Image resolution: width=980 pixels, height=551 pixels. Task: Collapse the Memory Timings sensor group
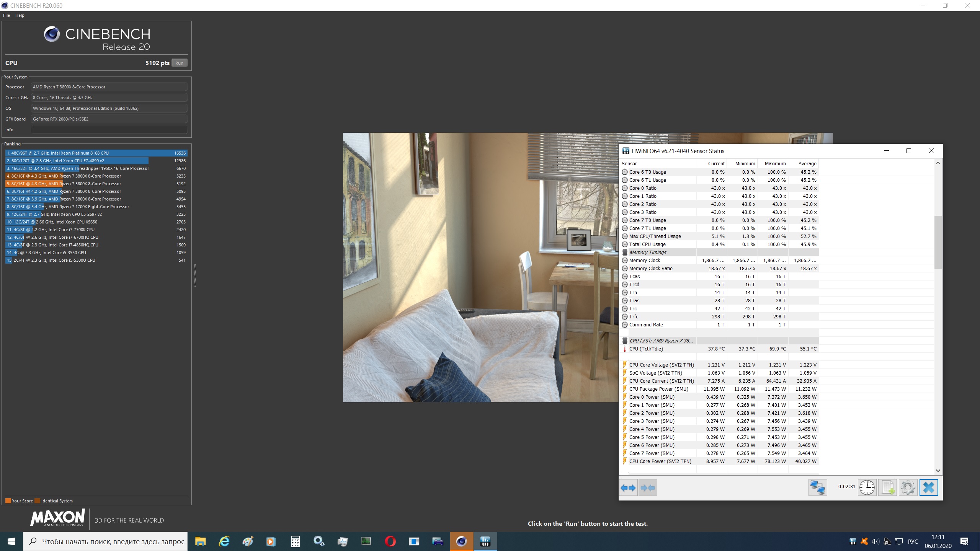tap(648, 253)
